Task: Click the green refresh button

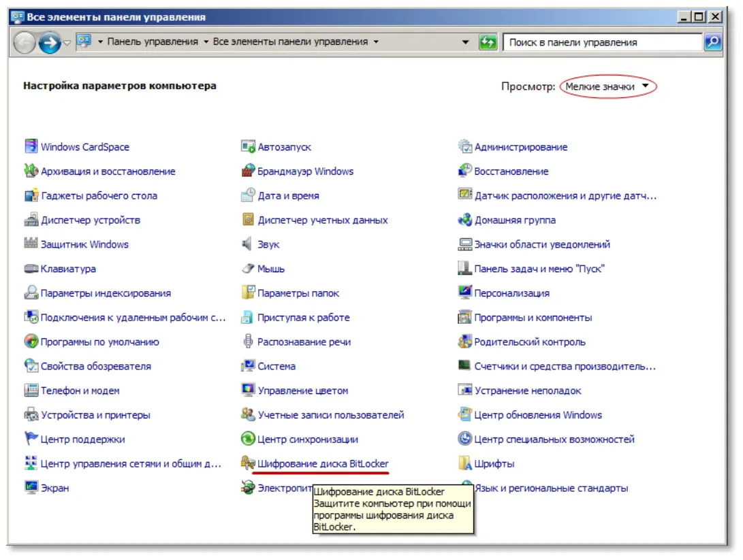Action: 488,42
